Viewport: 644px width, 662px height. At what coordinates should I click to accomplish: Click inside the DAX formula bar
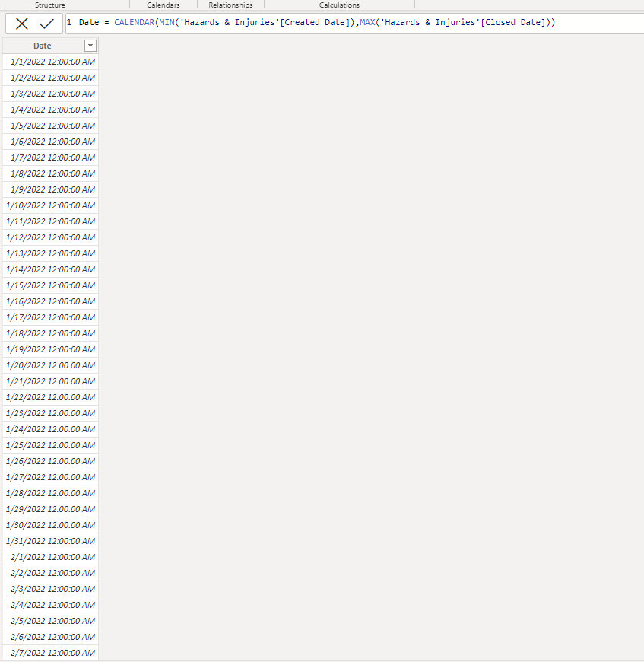click(x=354, y=23)
